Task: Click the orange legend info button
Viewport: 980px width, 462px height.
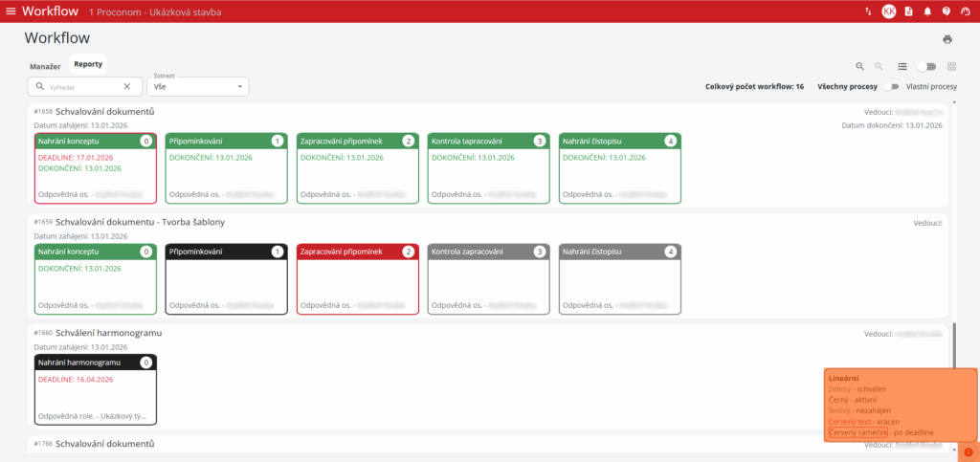Action: pos(968,451)
